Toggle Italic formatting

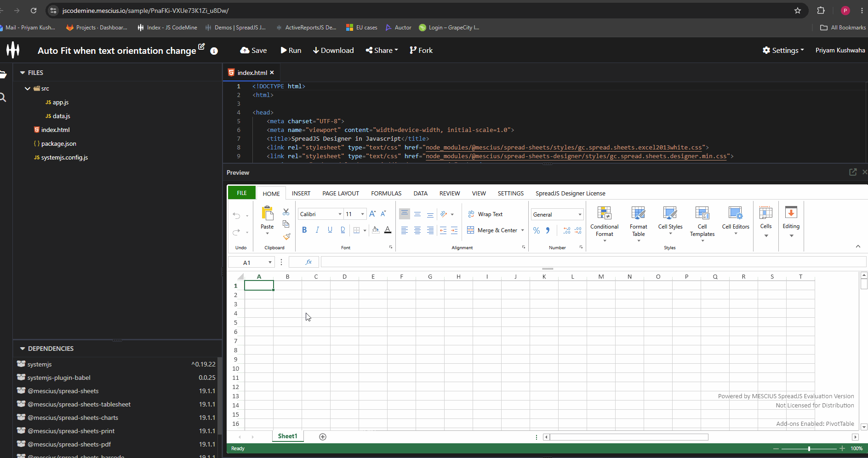pos(317,230)
